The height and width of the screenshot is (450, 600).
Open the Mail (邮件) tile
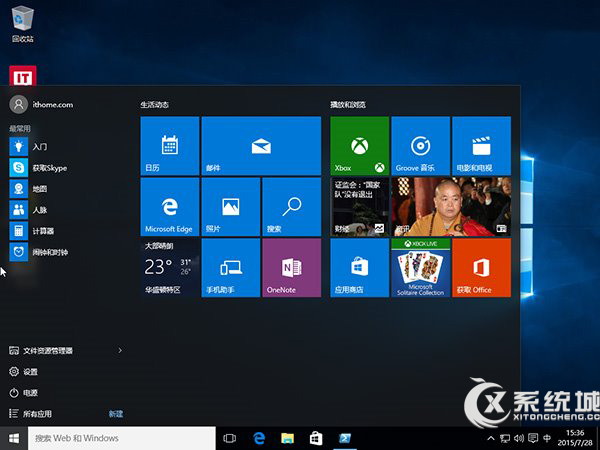pyautogui.click(x=261, y=146)
